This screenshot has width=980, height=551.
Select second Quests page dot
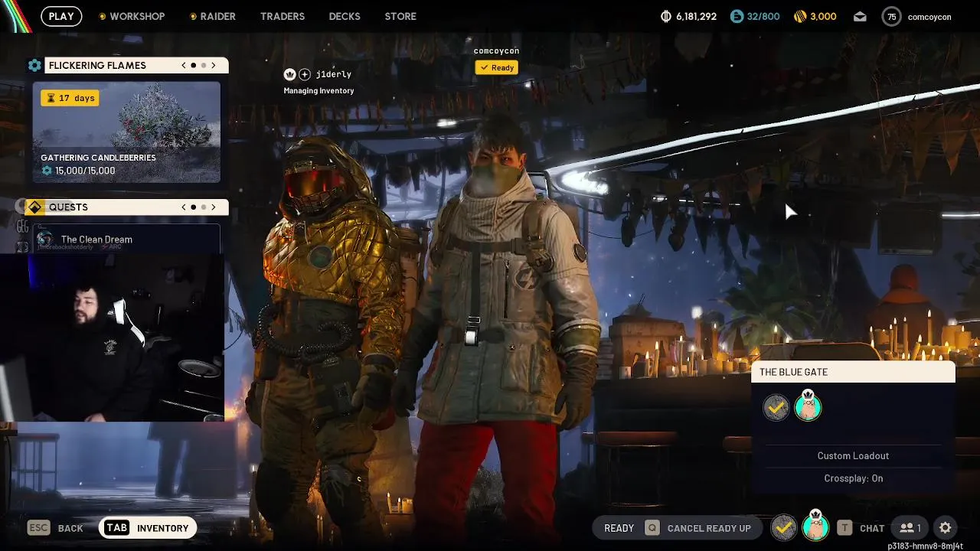[x=204, y=207]
